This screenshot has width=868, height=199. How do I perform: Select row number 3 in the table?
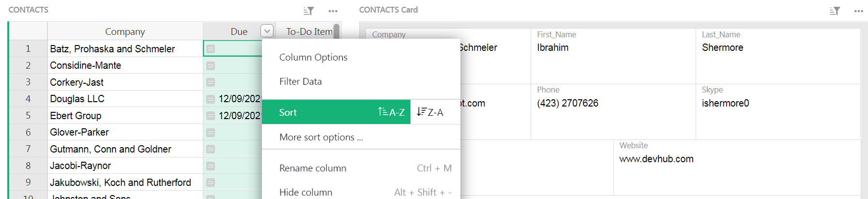point(28,82)
